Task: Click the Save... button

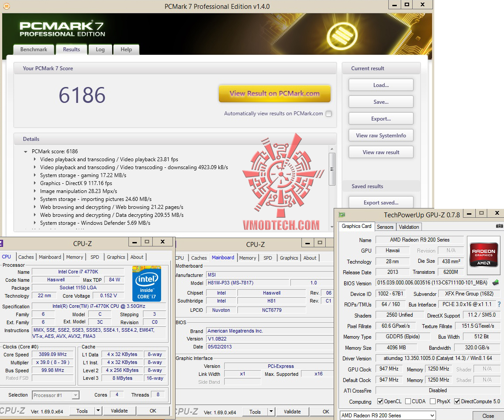Action: pos(381,102)
